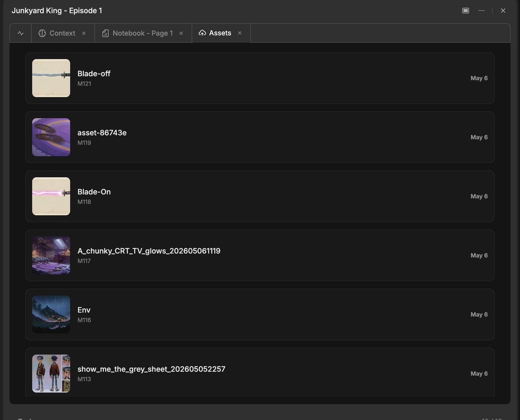
Task: Close the Notebook - Page 1 tab
Action: (181, 33)
